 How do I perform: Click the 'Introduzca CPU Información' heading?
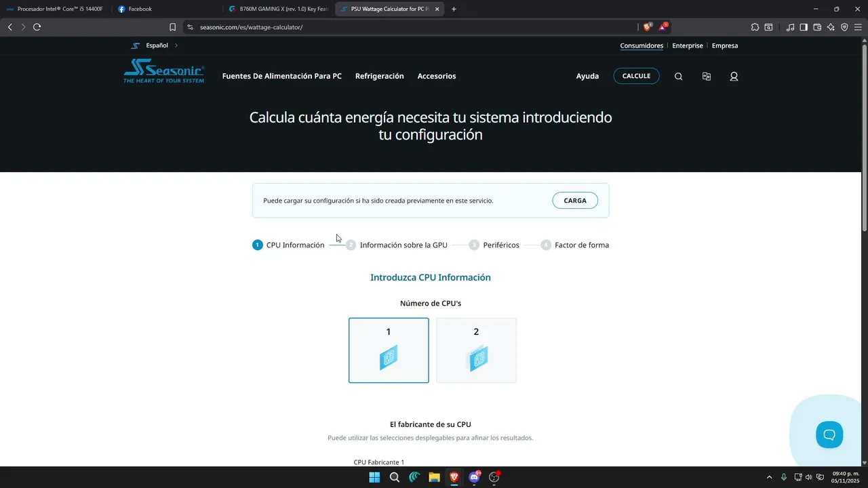(431, 277)
